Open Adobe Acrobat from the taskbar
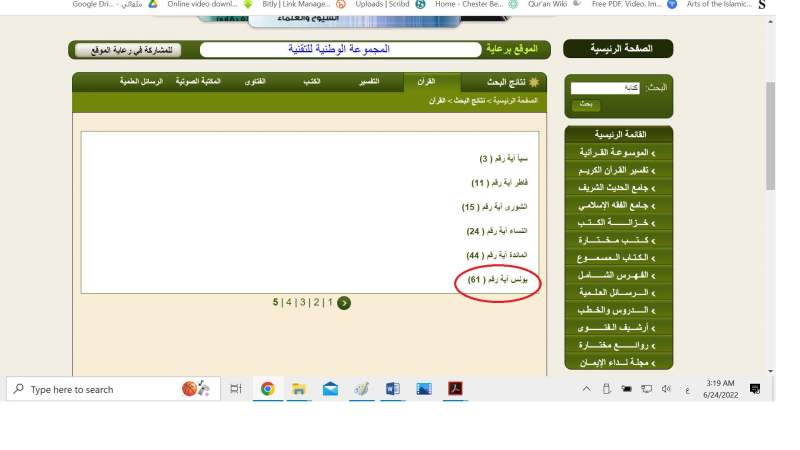Image resolution: width=800 pixels, height=450 pixels. (x=455, y=389)
